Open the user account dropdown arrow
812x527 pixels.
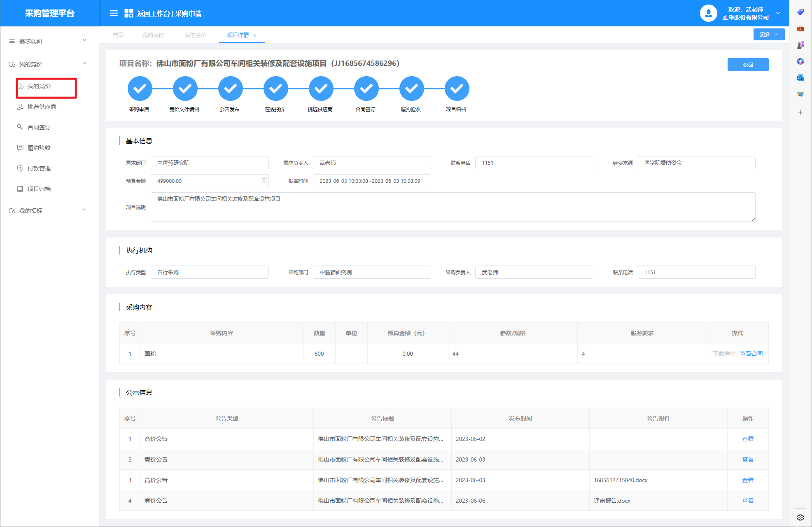pyautogui.click(x=778, y=13)
